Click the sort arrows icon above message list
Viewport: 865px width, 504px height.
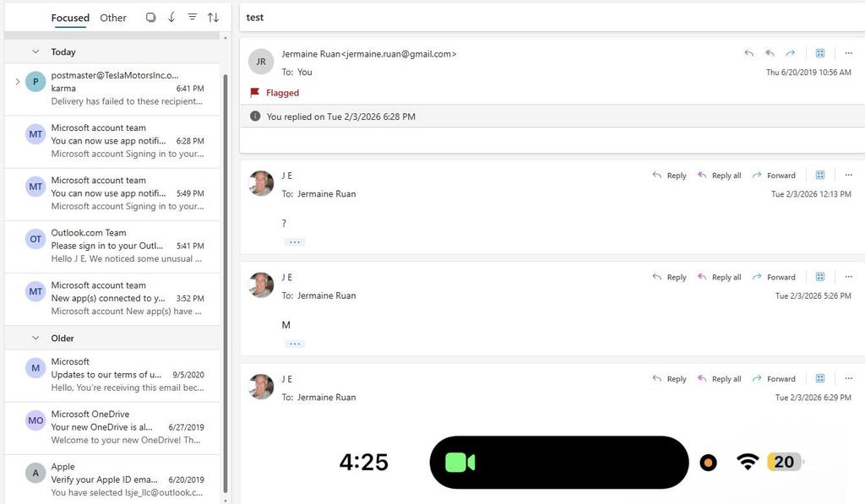213,18
